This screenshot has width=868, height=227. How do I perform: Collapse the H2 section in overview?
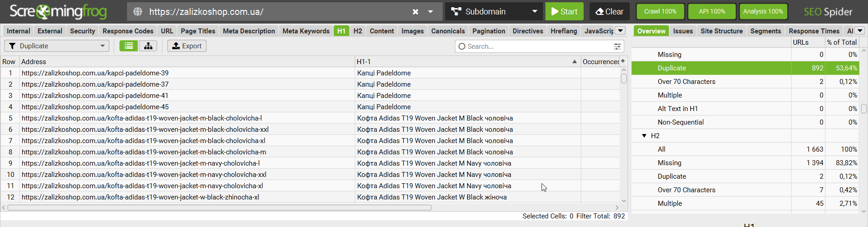tap(644, 136)
